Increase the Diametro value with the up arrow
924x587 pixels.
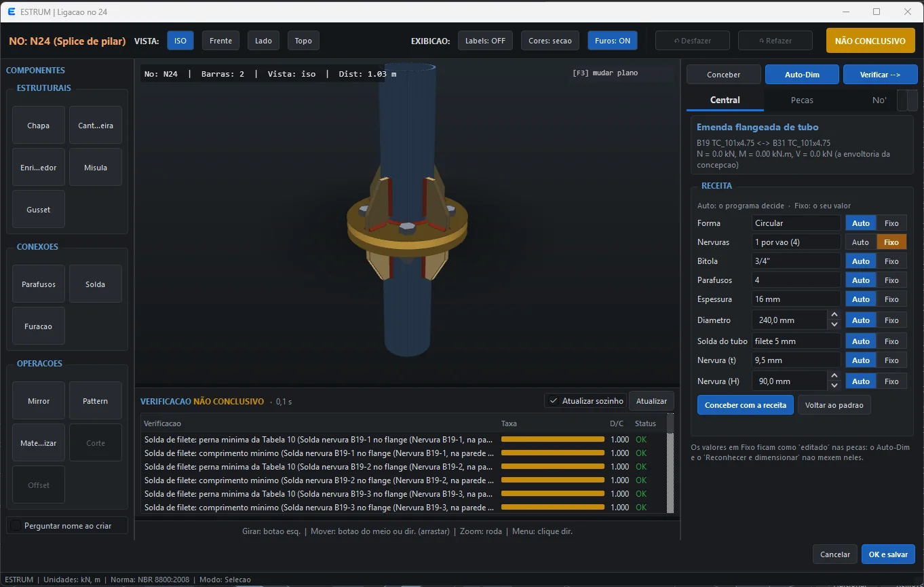[834, 316]
